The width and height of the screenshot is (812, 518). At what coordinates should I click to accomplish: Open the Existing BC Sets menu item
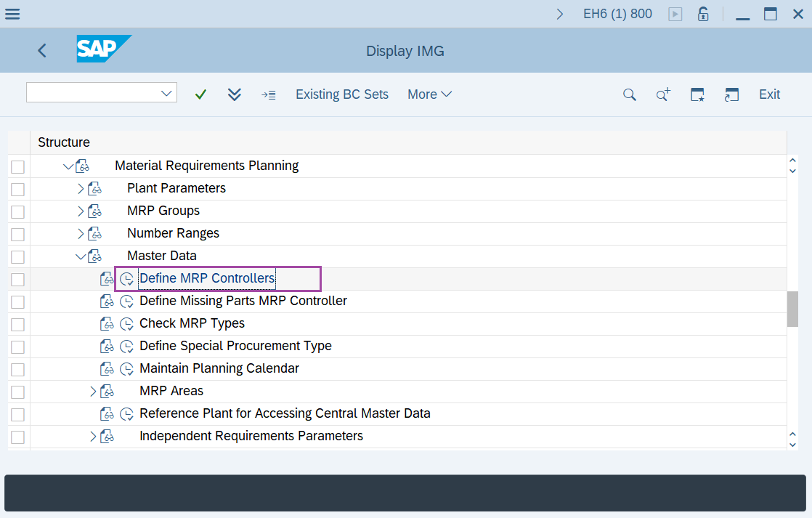point(341,94)
